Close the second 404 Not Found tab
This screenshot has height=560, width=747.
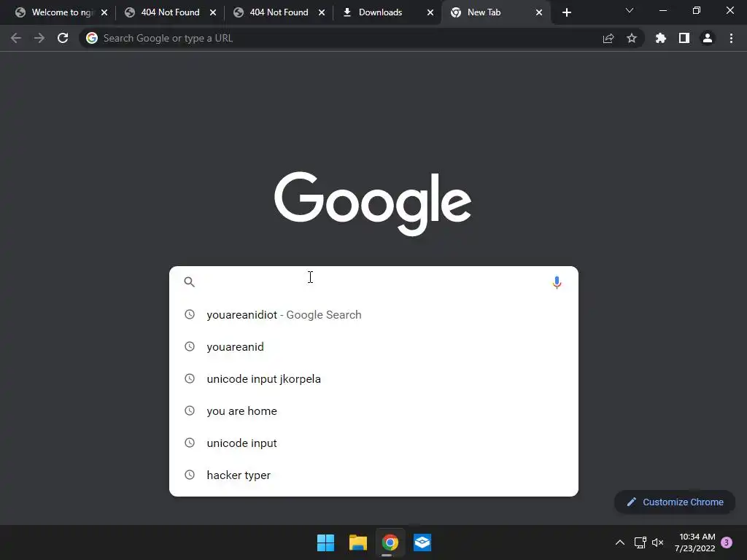point(322,12)
